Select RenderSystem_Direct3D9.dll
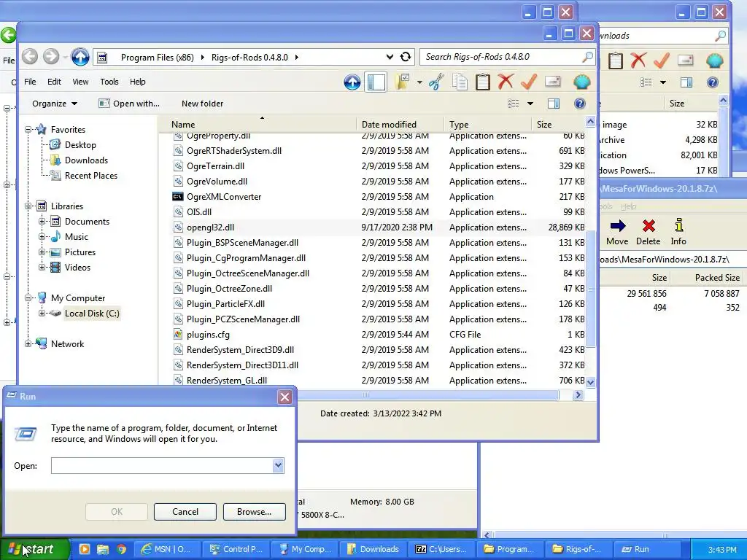The width and height of the screenshot is (747, 560). click(x=240, y=349)
